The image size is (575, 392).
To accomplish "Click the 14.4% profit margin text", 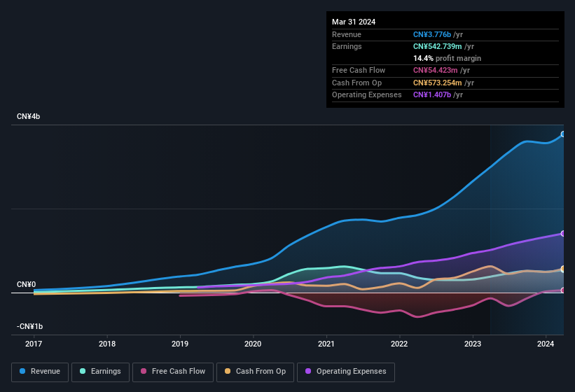I will (447, 58).
